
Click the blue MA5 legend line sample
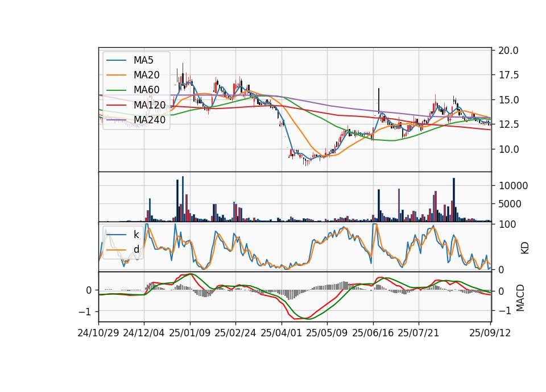pyautogui.click(x=116, y=60)
